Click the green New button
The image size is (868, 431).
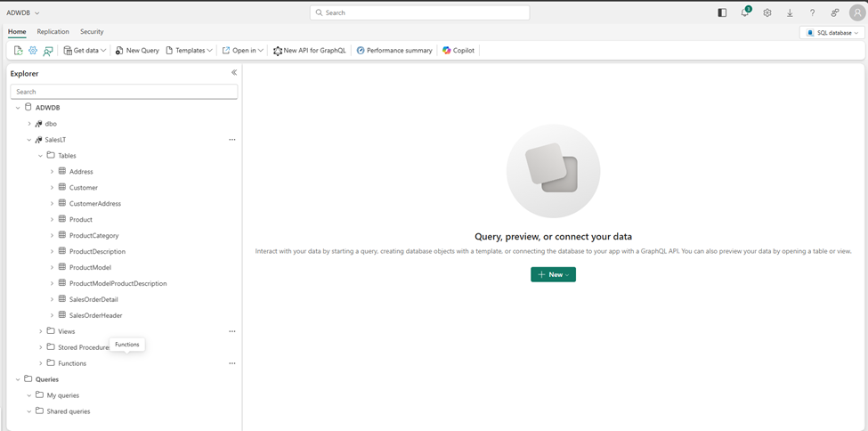pyautogui.click(x=553, y=274)
